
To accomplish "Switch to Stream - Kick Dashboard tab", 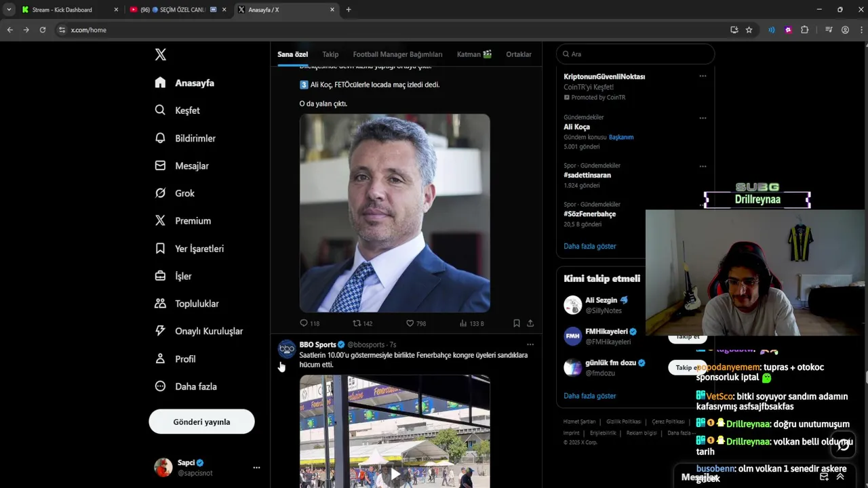I will [70, 9].
